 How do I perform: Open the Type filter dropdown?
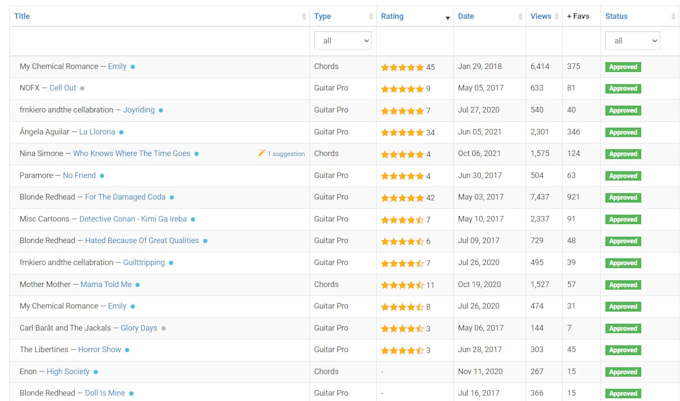343,41
